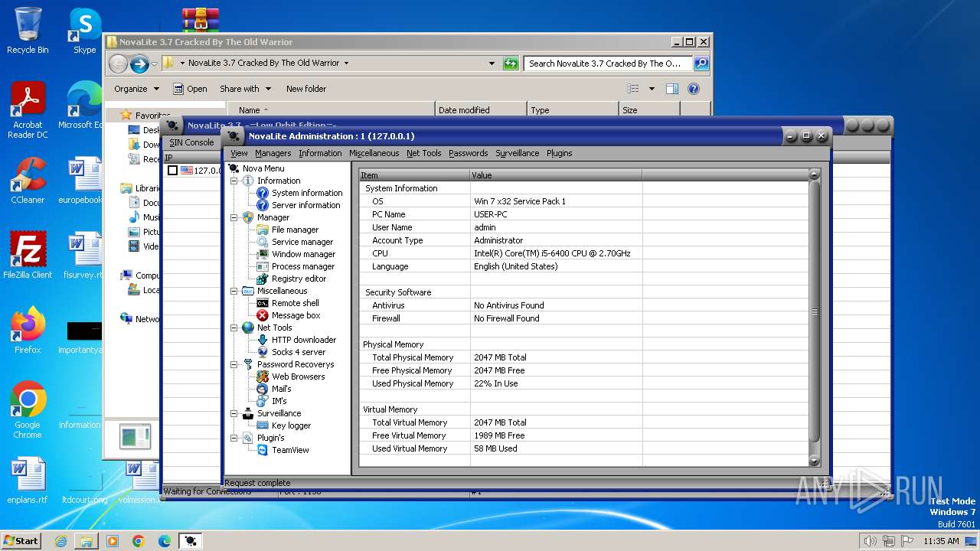The height and width of the screenshot is (551, 980).
Task: Open Socks 4 server entry
Action: point(298,352)
